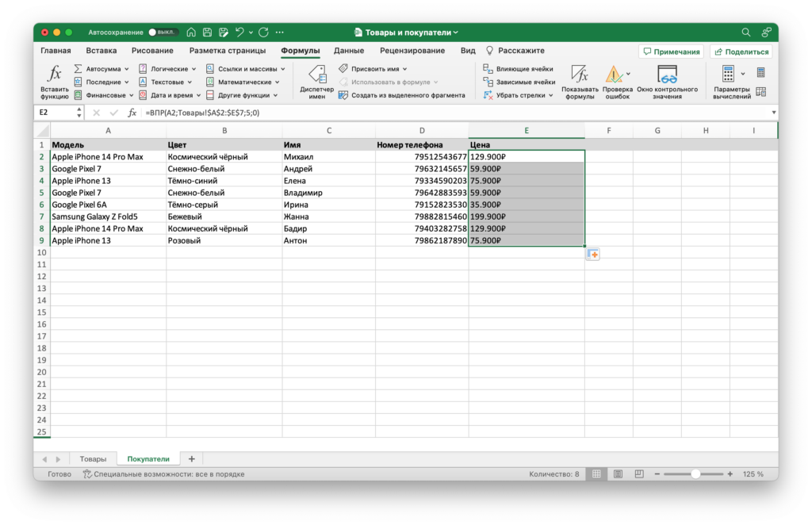Click the 125 % zoom level

coord(753,473)
